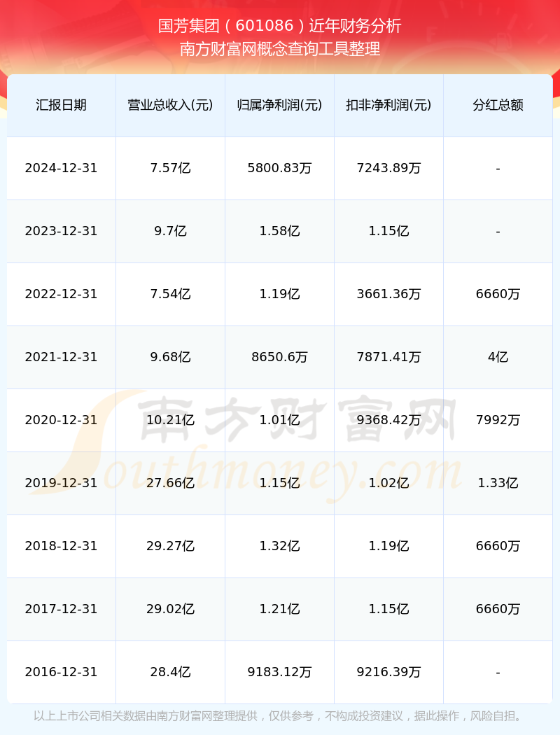Click the subtitle 南方财富网概念查询工具整理
Viewport: 560px width, 735px height.
click(280, 49)
